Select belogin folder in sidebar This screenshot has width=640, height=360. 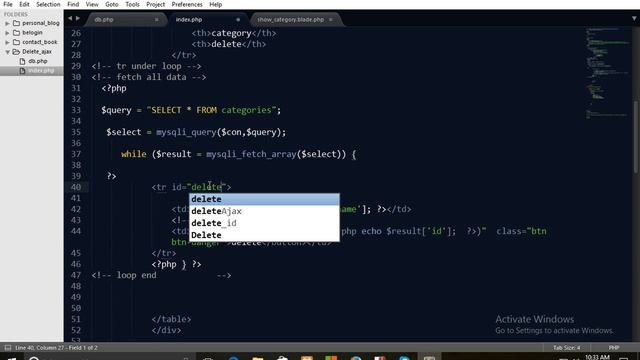pos(32,33)
